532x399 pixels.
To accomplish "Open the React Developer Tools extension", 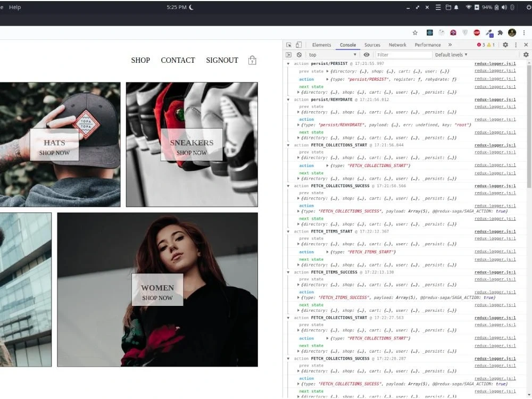I will pos(429,32).
